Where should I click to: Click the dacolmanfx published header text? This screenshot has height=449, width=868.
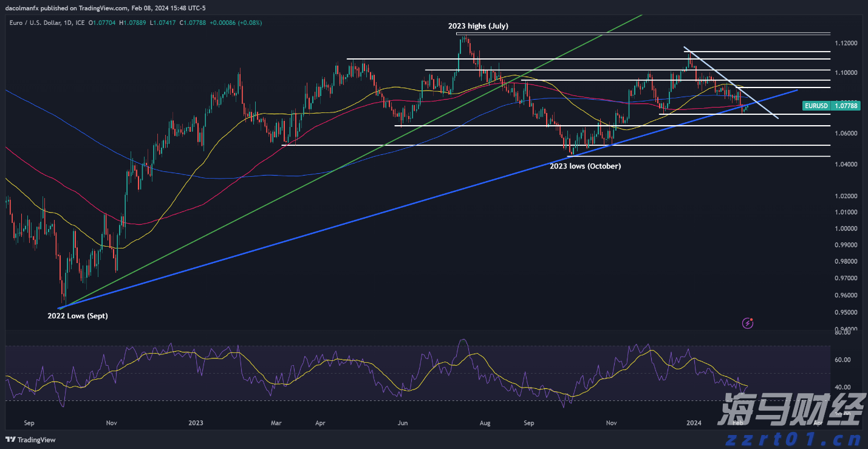[79, 8]
